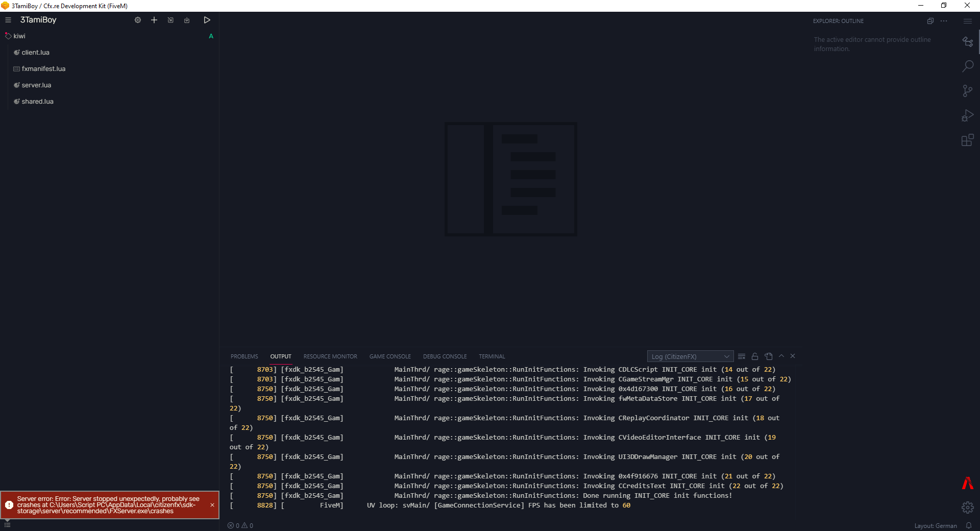Image resolution: width=980 pixels, height=531 pixels.
Task: Clear the Output panel with the clear icon
Action: pos(742,356)
